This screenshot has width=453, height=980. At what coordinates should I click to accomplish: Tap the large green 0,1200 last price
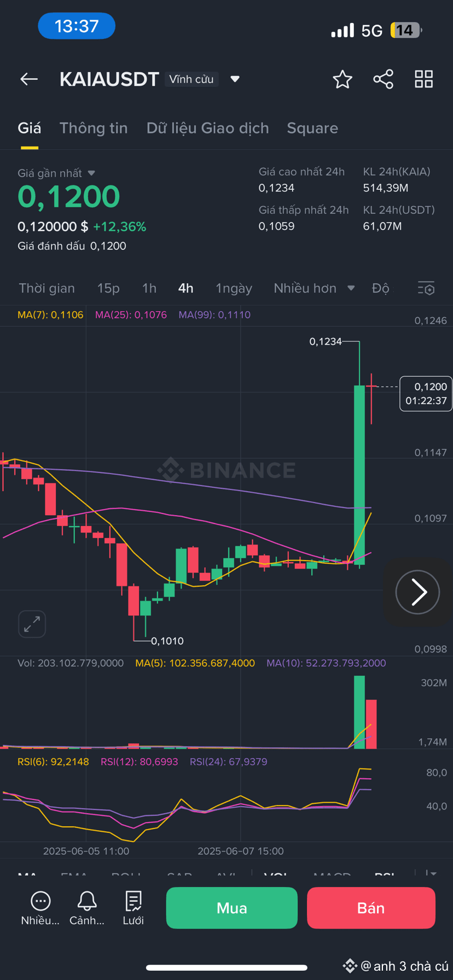68,197
